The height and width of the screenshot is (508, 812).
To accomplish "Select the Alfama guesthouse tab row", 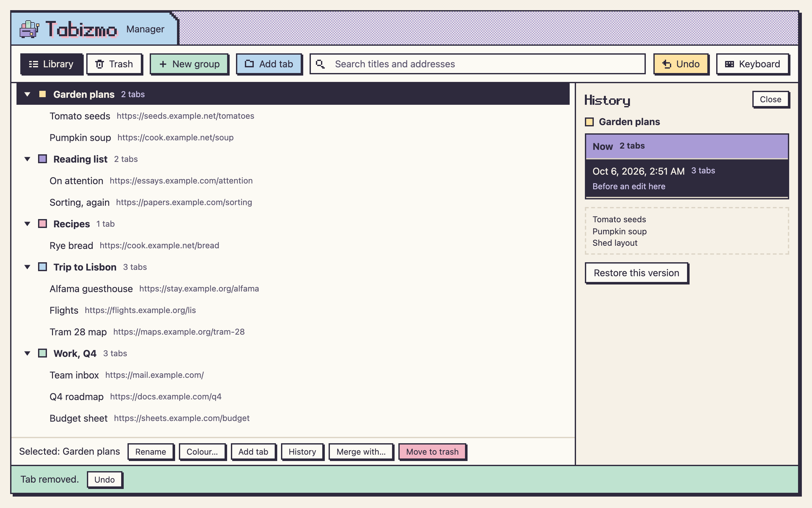I will pos(293,289).
